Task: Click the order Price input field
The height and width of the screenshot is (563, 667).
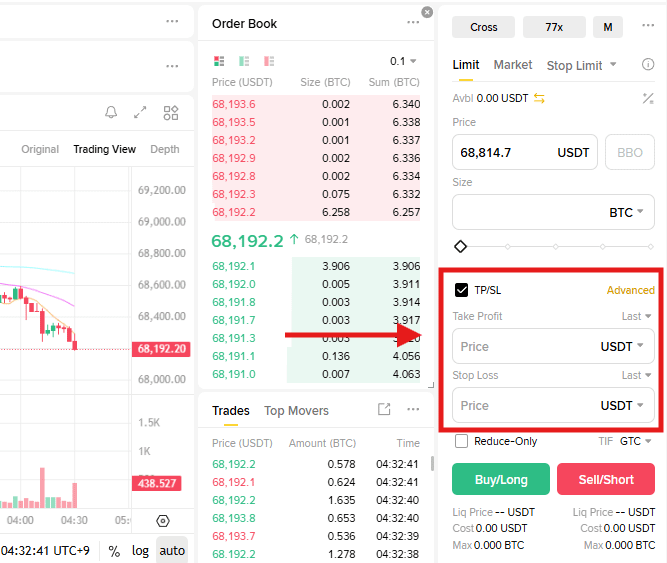Action: 524,152
